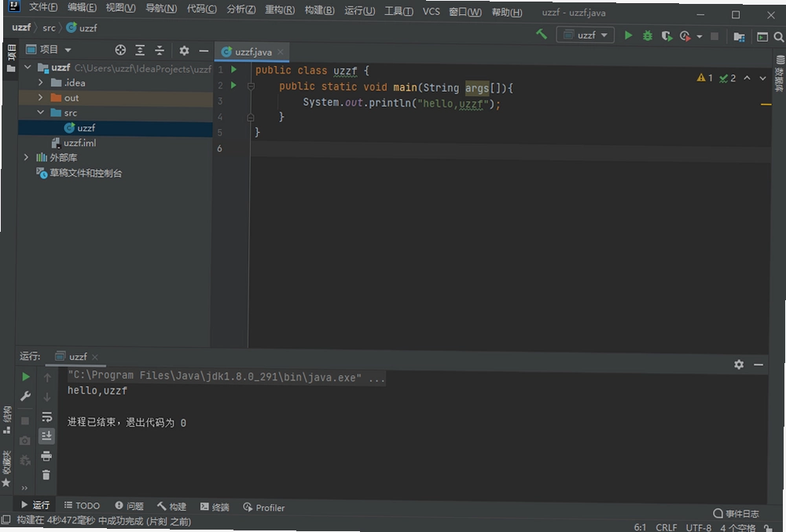Click the Build project hammer icon
Screen dimensions: 786x532
pyautogui.click(x=542, y=35)
